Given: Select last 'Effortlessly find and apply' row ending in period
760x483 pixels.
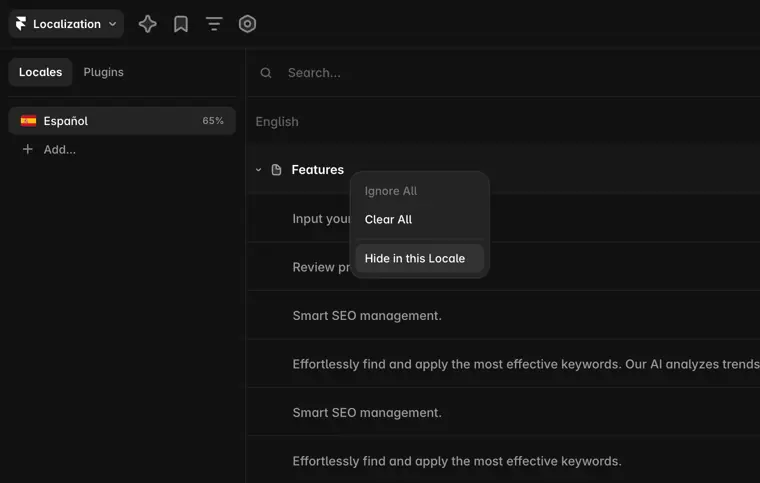Looking at the screenshot, I should point(504,461).
